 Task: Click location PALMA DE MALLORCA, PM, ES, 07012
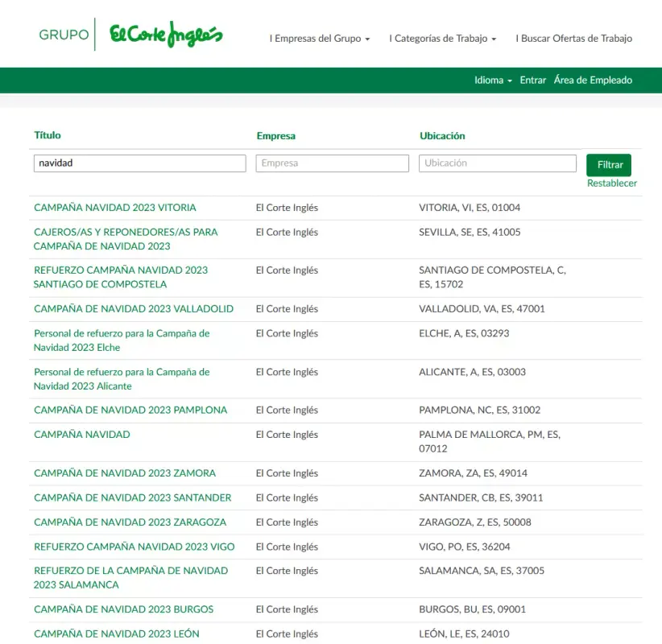pyautogui.click(x=490, y=441)
